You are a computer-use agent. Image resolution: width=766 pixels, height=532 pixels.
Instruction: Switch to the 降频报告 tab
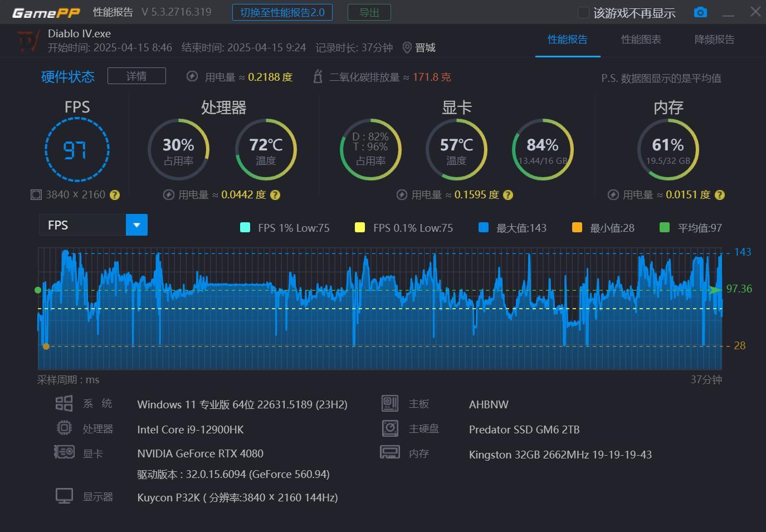(x=714, y=40)
